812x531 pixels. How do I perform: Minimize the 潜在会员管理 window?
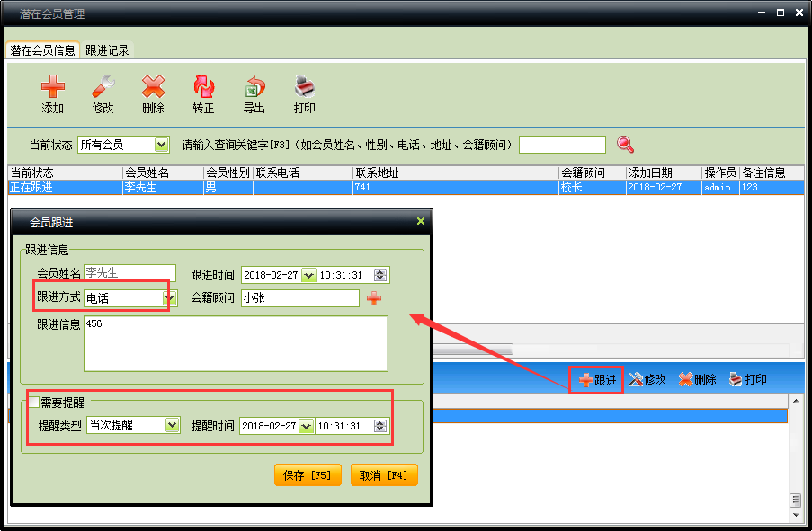coord(762,13)
